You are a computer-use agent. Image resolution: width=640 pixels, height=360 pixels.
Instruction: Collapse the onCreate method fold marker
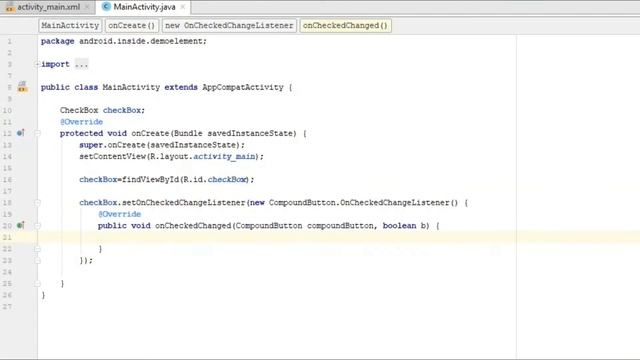37,133
